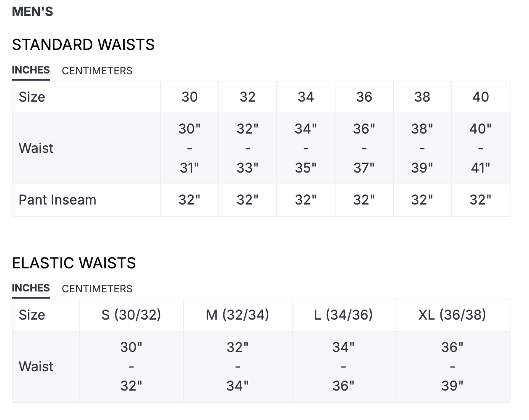Click the S (30/32) elastic size header
The width and height of the screenshot is (529, 420).
(x=131, y=315)
